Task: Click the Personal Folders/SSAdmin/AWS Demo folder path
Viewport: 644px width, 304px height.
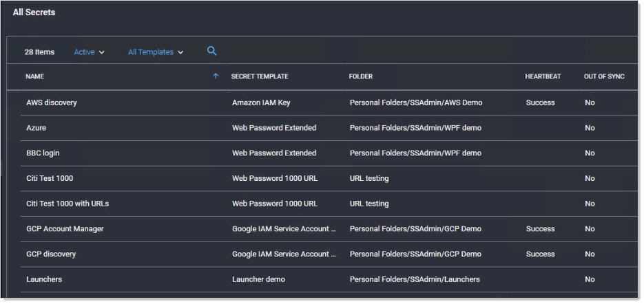Action: tap(415, 103)
